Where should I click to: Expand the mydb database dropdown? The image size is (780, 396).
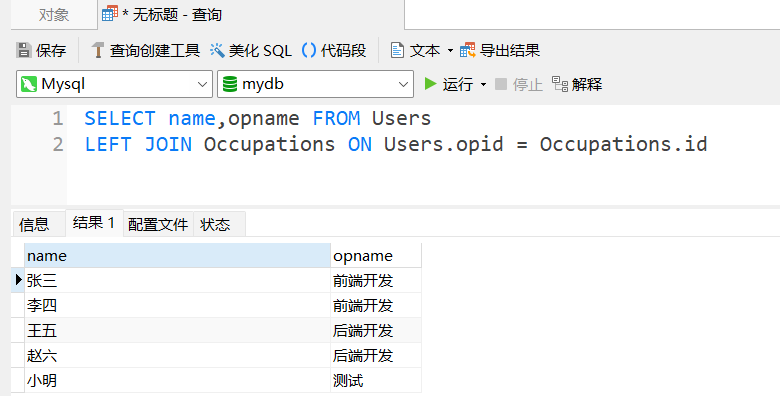coord(403,84)
